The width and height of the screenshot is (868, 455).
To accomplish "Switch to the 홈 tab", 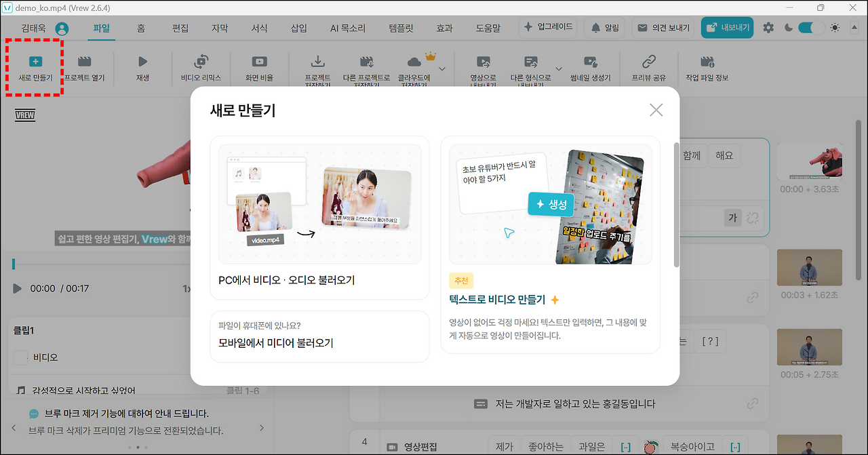I will 141,28.
